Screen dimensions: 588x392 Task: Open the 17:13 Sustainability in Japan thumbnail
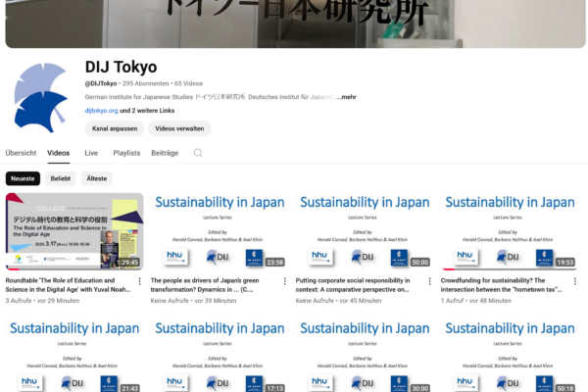coord(220,356)
